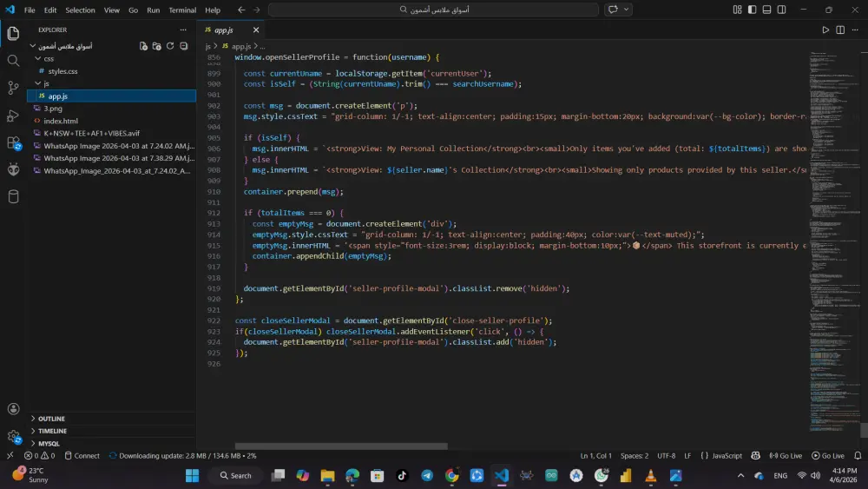Open Explorer more actions ellipsis

coord(183,30)
